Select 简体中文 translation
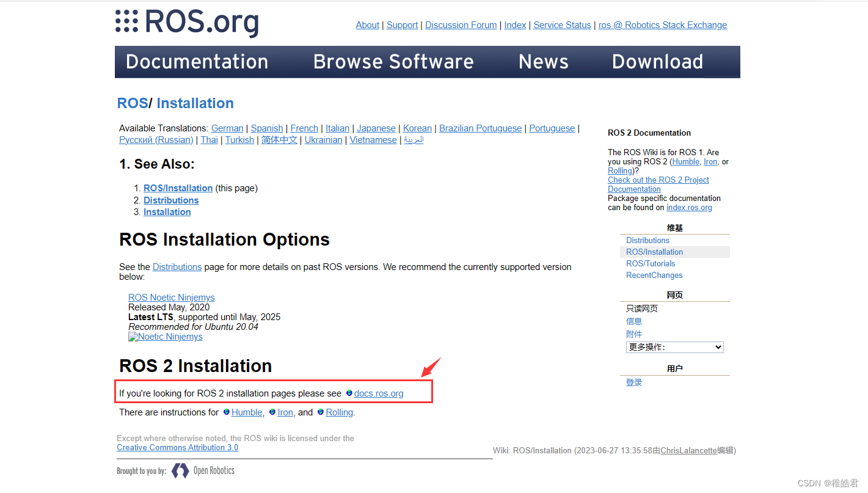The height and width of the screenshot is (493, 868). (280, 140)
